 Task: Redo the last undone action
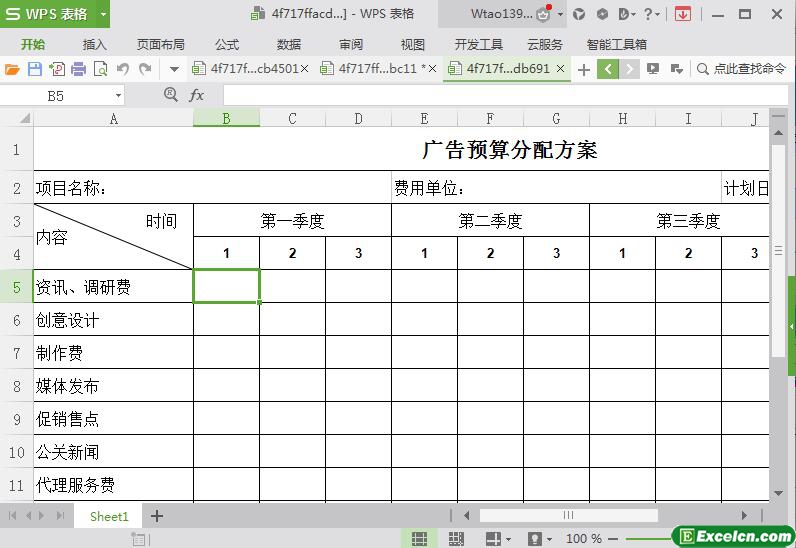tap(145, 69)
